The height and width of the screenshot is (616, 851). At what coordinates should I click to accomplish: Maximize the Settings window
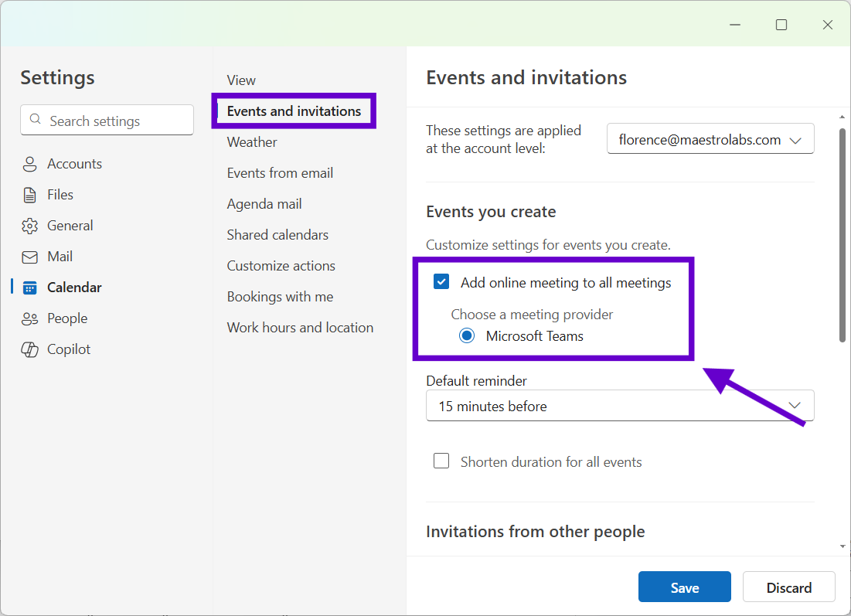pos(781,25)
